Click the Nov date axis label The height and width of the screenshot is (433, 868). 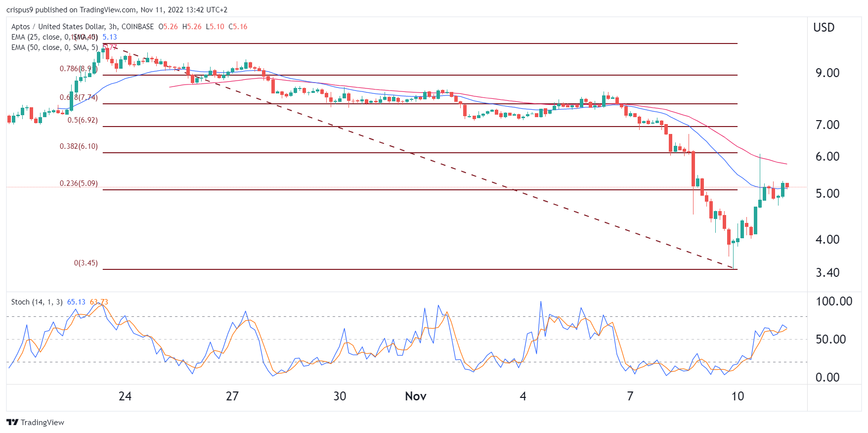click(x=416, y=396)
